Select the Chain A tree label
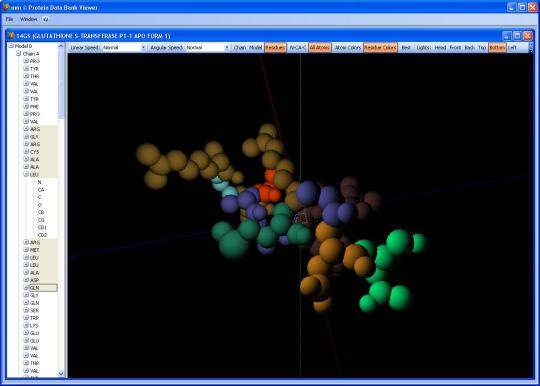 pyautogui.click(x=31, y=54)
